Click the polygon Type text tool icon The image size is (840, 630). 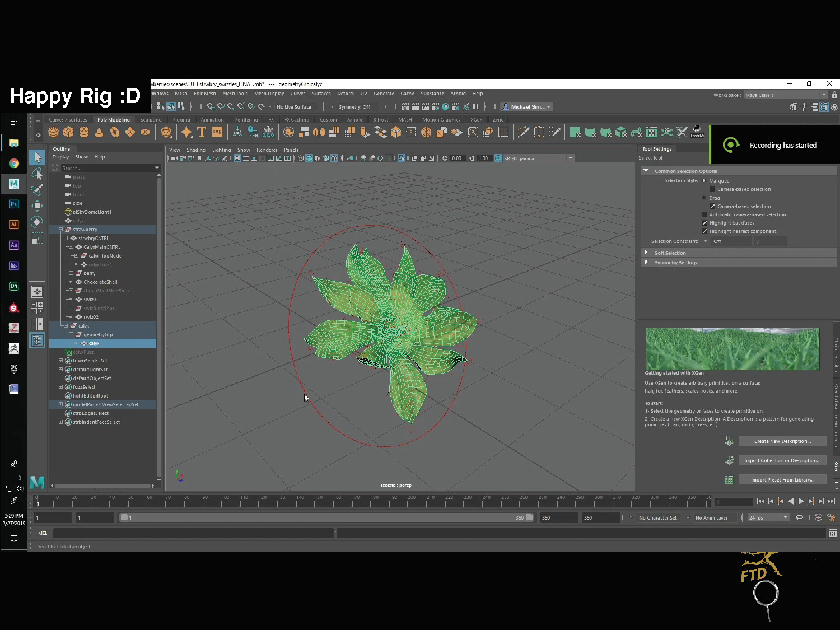202,132
